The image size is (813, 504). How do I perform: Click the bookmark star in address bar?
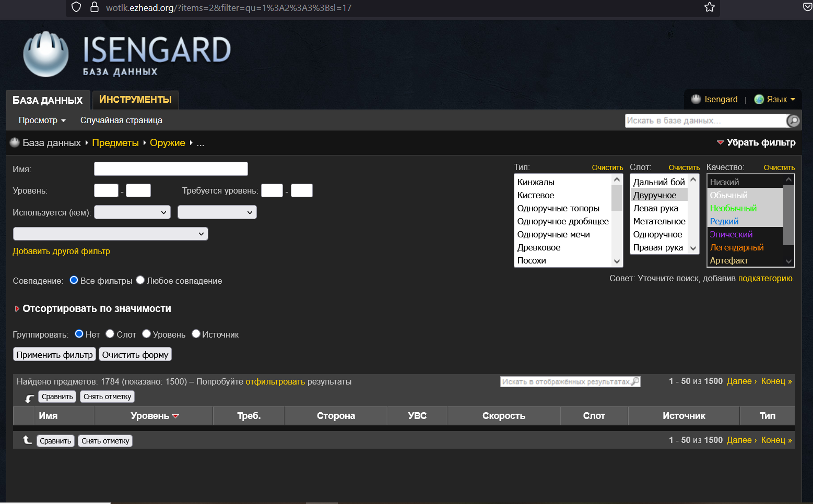click(x=709, y=7)
